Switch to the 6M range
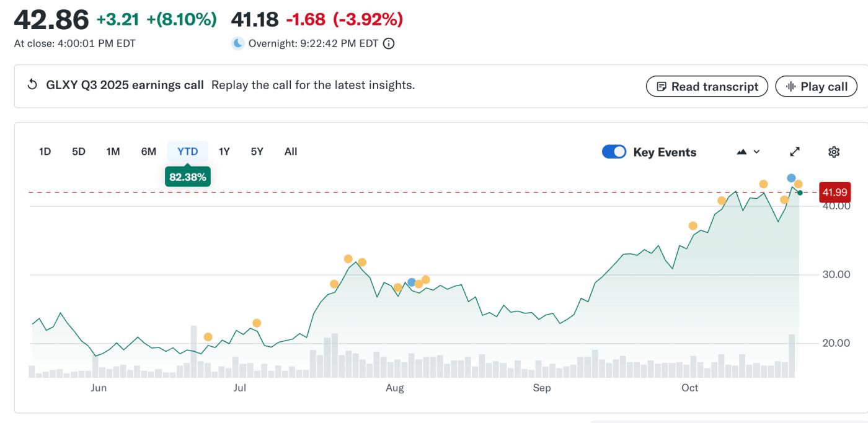 point(148,151)
